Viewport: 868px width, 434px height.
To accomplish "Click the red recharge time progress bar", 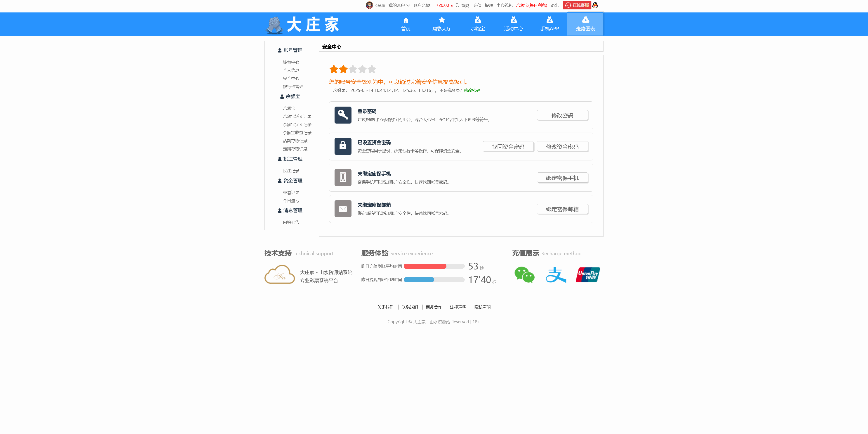I will (x=425, y=266).
